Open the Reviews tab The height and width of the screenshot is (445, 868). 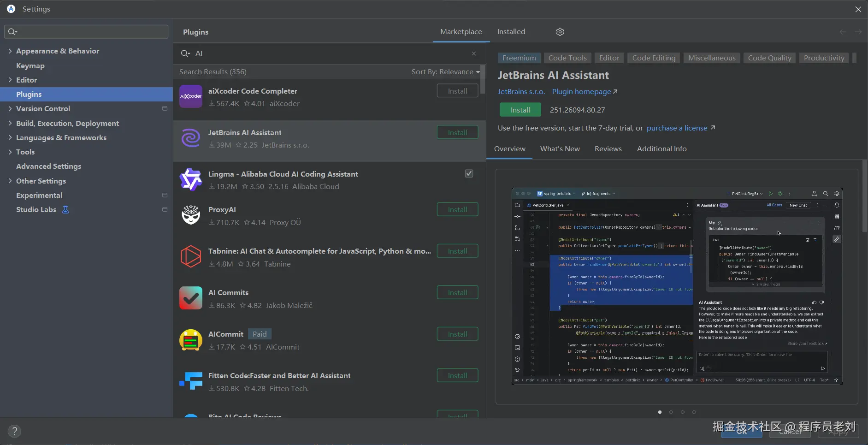tap(608, 149)
